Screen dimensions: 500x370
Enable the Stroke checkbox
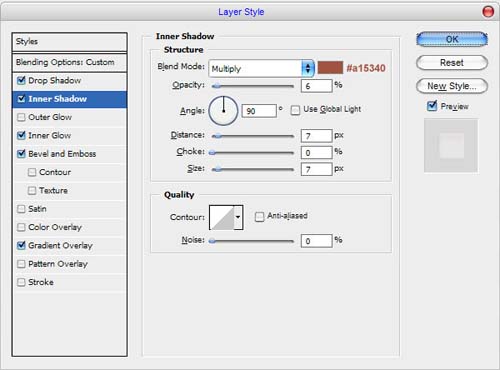pos(21,282)
